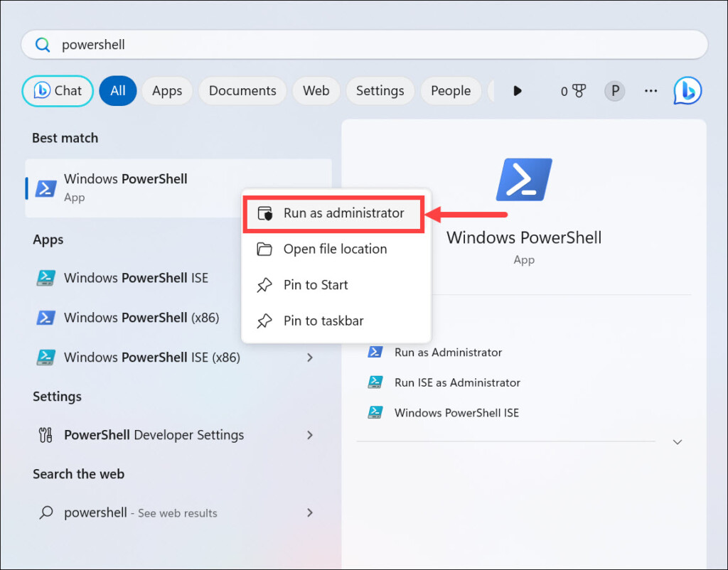Click Run ISE as Administrator action
The image size is (728, 570).
(x=456, y=382)
